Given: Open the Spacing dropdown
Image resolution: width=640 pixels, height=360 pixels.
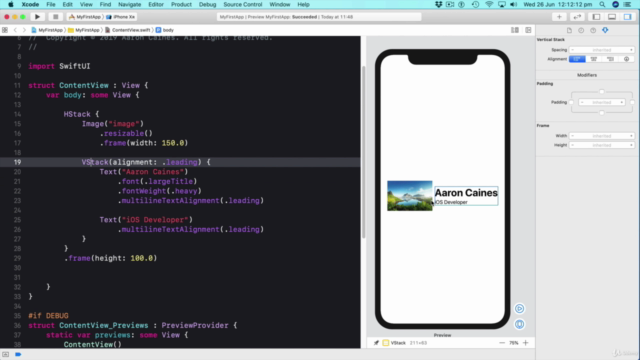Looking at the screenshot, I should [602, 50].
